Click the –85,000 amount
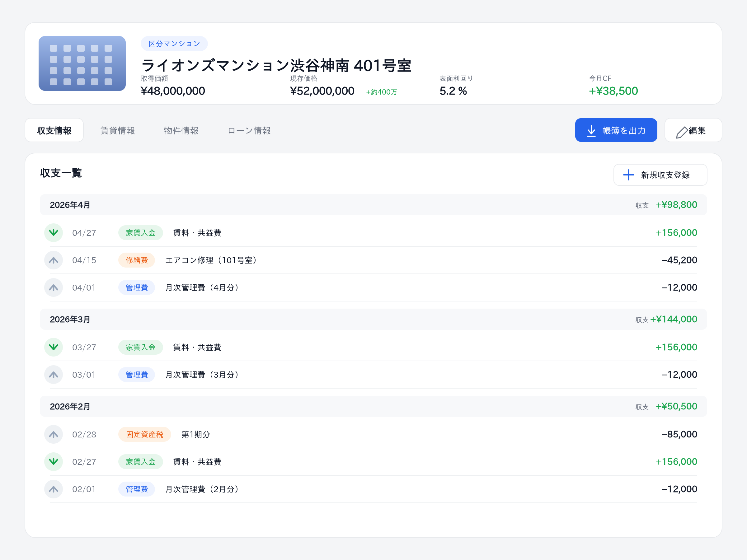 [679, 434]
